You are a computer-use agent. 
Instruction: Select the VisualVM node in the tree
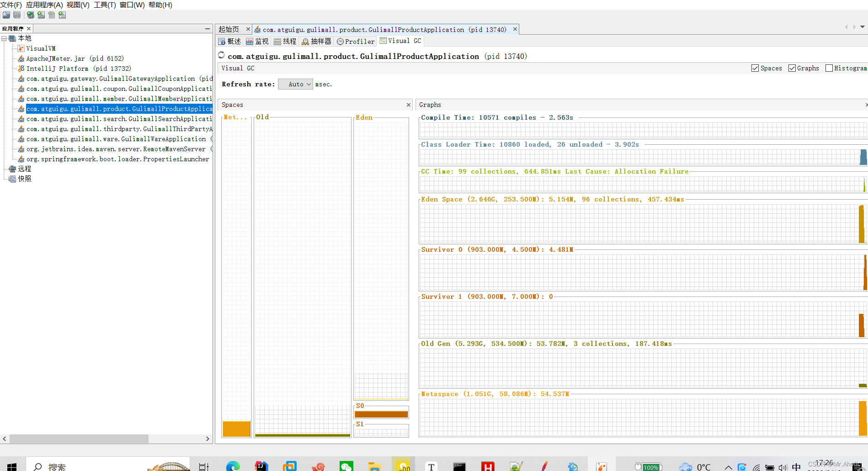pyautogui.click(x=40, y=48)
